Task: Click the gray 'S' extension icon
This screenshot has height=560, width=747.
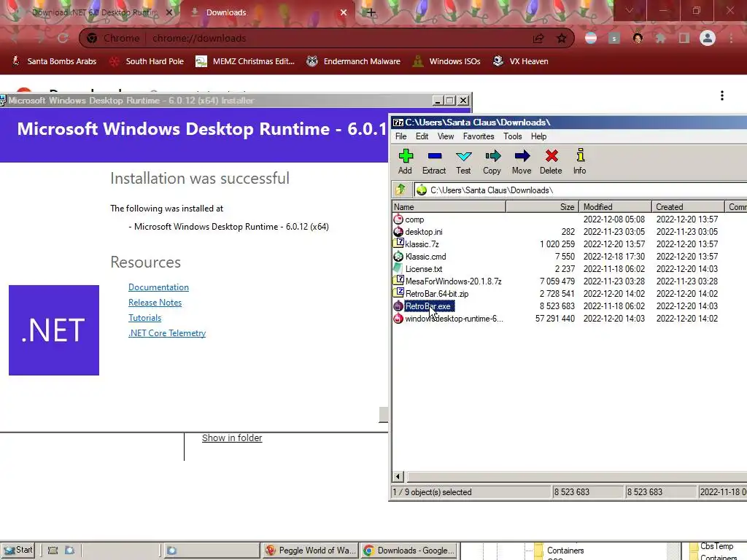Action: coord(614,38)
